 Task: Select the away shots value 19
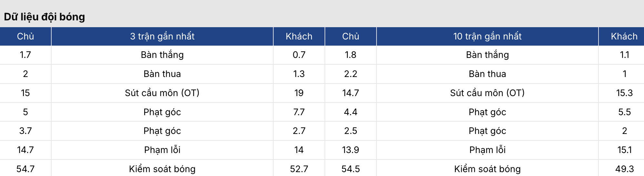point(299,93)
